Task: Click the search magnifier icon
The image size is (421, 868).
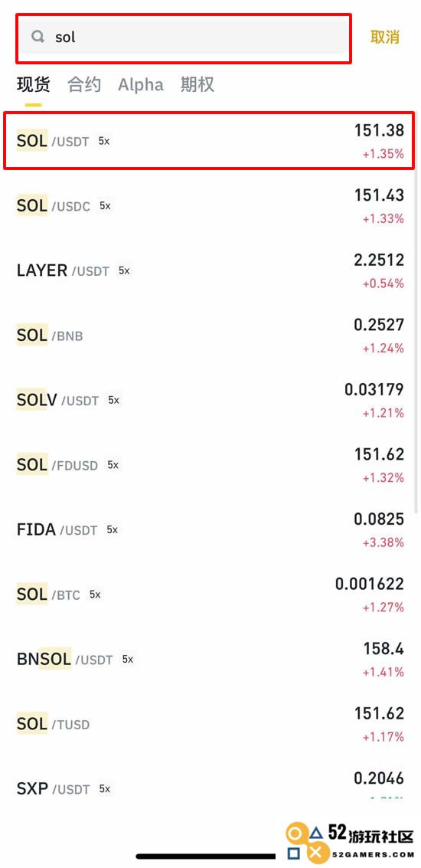Action: (38, 37)
